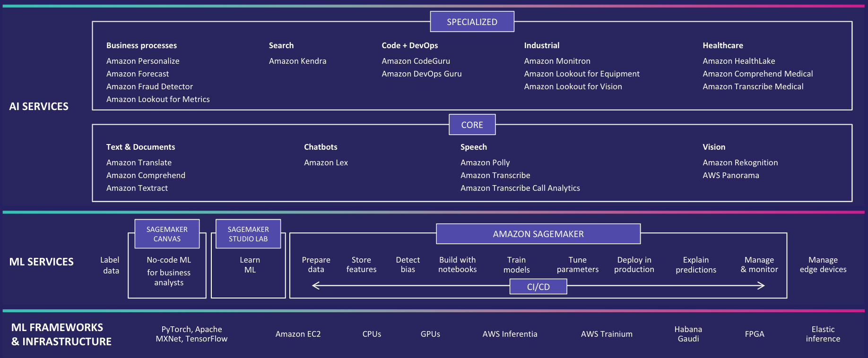Image resolution: width=868 pixels, height=358 pixels.
Task: Click AWS Inferentia
Action: (x=510, y=334)
